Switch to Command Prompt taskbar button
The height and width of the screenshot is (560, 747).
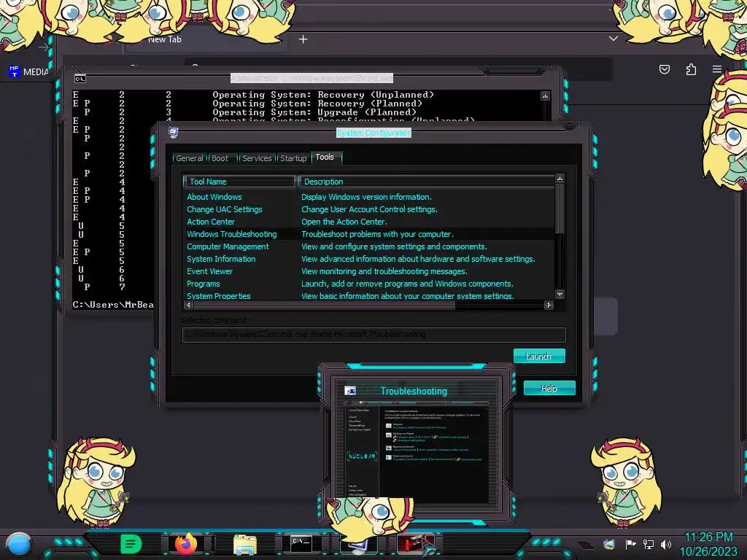[x=301, y=543]
